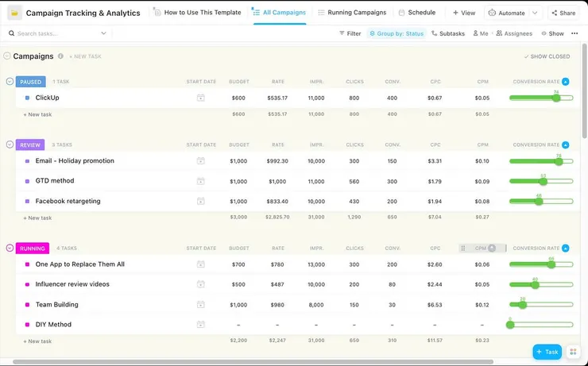This screenshot has height=366, width=588.
Task: Open start date calendar for GTD method
Action: 200,181
